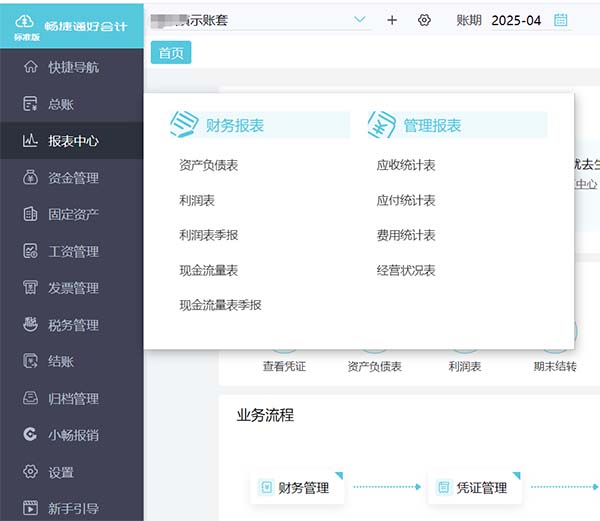Open 发票管理 in the sidebar menu
Viewport: 600px width, 521px height.
[x=72, y=288]
